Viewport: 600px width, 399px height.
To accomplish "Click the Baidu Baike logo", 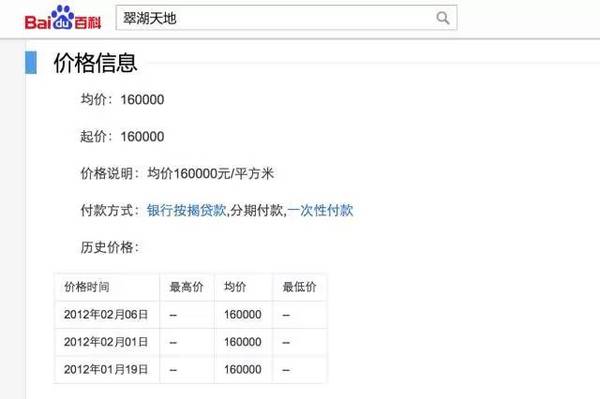I will coord(63,18).
